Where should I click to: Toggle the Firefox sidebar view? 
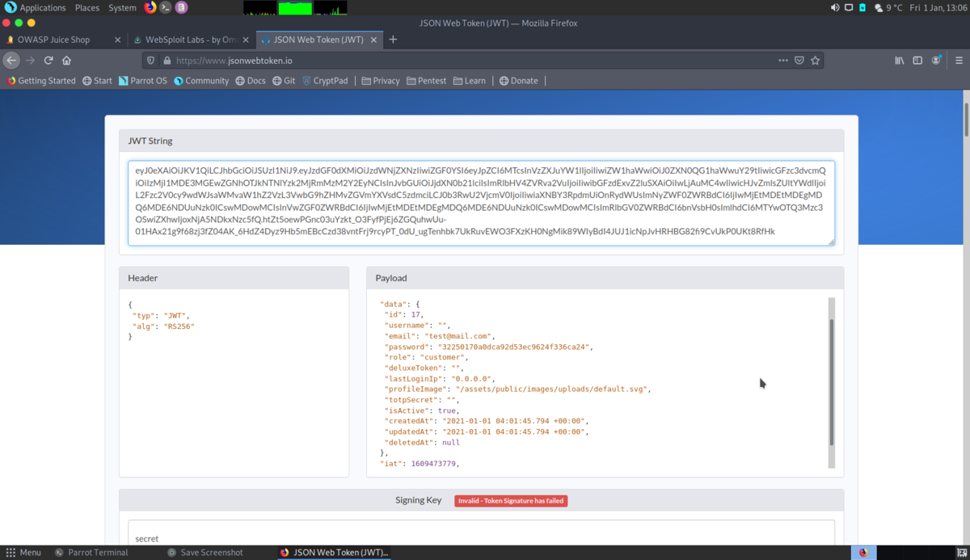(917, 61)
